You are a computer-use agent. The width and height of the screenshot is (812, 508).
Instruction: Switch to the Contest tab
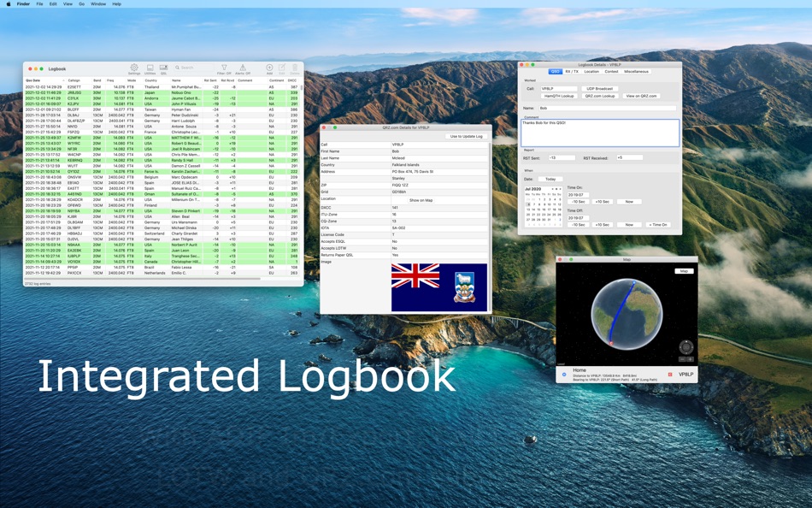pyautogui.click(x=612, y=72)
